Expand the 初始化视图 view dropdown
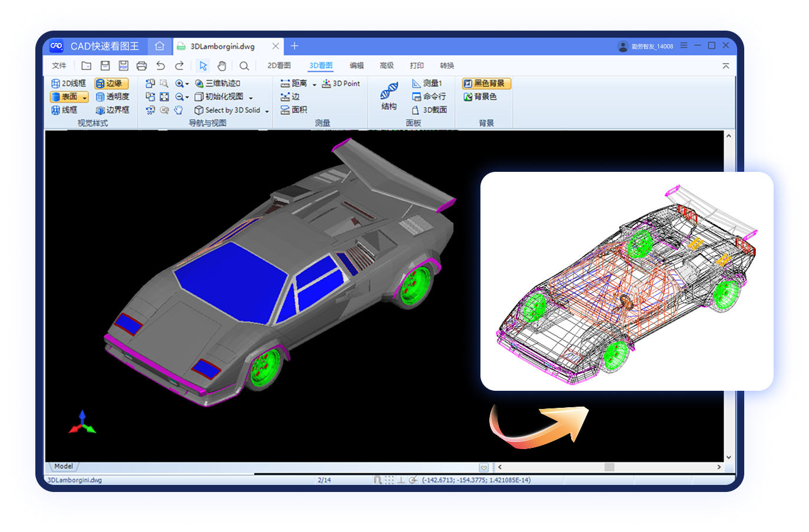The width and height of the screenshot is (809, 532). pyautogui.click(x=251, y=98)
